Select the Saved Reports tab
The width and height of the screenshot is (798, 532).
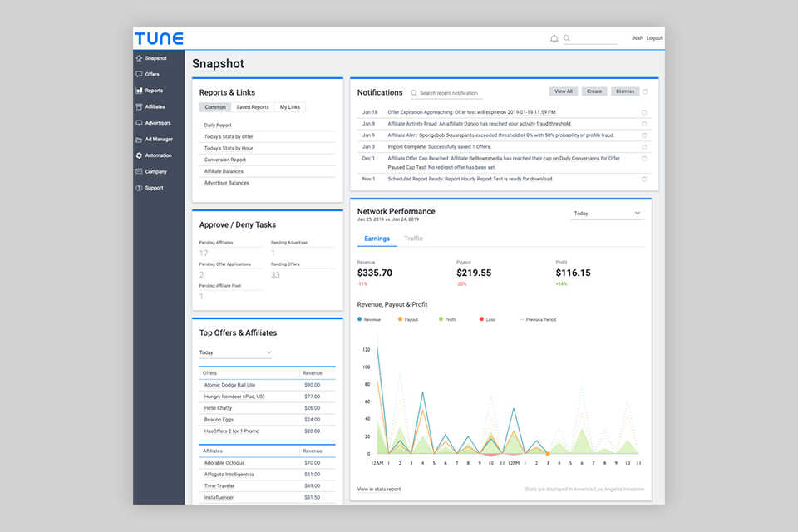(253, 107)
